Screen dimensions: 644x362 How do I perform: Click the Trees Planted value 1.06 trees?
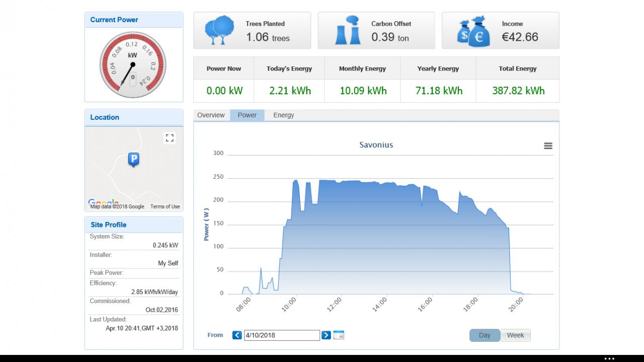tap(268, 37)
